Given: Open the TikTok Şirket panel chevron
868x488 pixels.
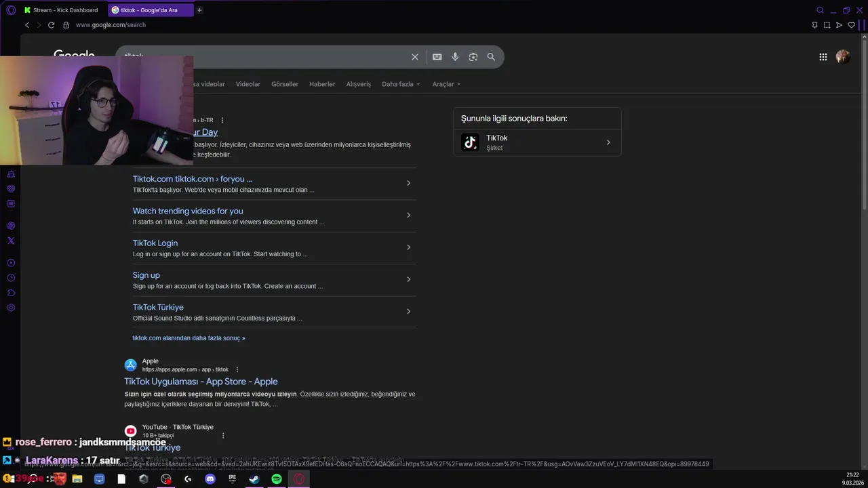Looking at the screenshot, I should pyautogui.click(x=608, y=142).
